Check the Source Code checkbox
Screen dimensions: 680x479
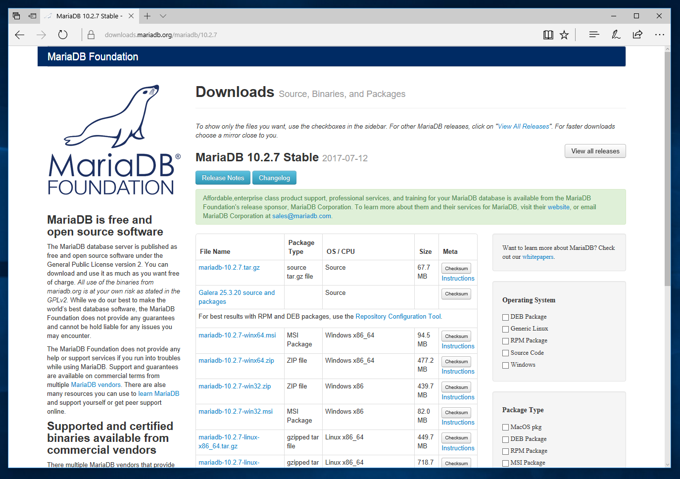pos(505,353)
